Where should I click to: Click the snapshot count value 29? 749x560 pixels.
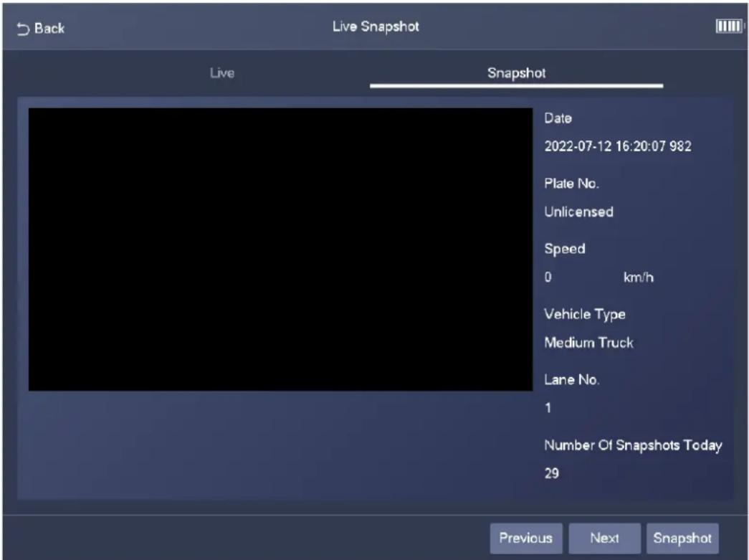click(551, 473)
